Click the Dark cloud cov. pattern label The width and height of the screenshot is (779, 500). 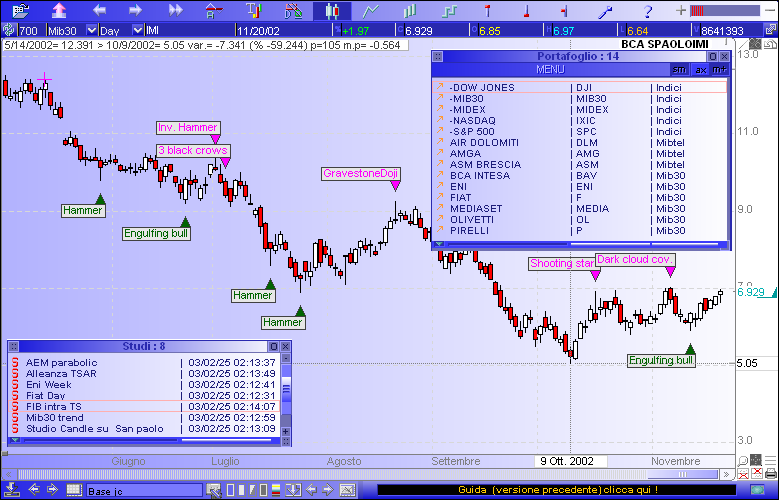coord(635,259)
